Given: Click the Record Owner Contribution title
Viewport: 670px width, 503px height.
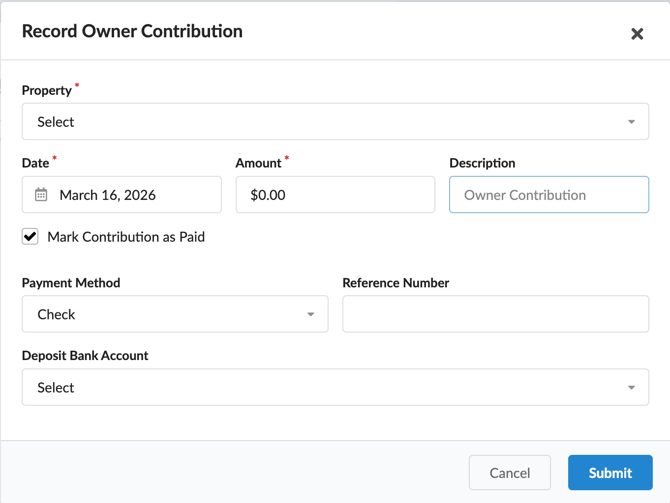Looking at the screenshot, I should 132,31.
